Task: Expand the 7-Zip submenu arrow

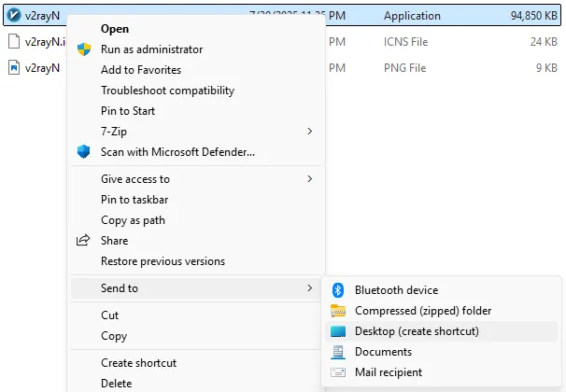Action: click(x=310, y=132)
